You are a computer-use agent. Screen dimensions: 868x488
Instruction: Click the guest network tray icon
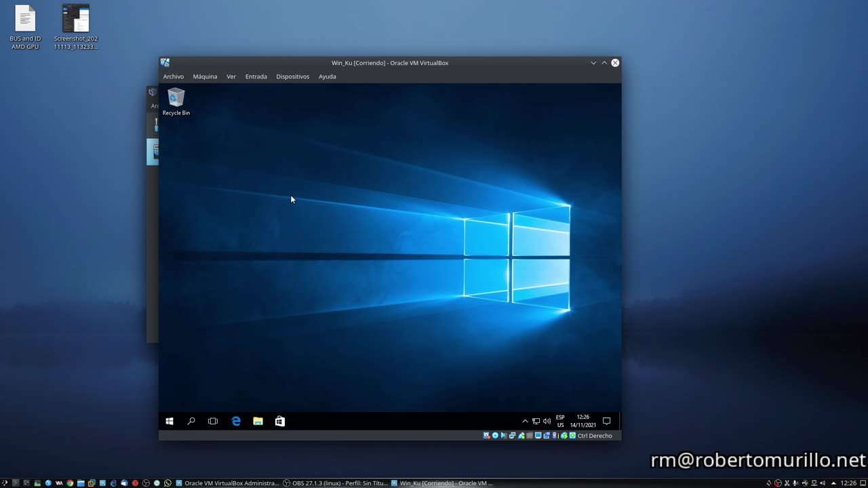[x=536, y=421]
